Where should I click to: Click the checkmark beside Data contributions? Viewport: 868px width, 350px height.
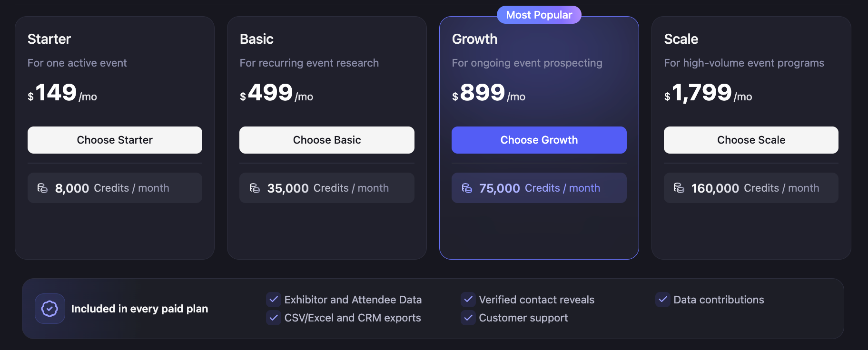pyautogui.click(x=663, y=300)
